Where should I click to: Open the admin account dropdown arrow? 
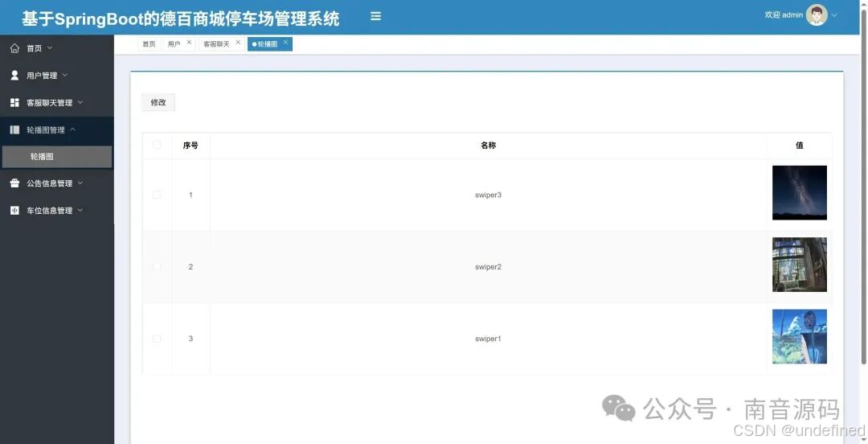tap(834, 15)
